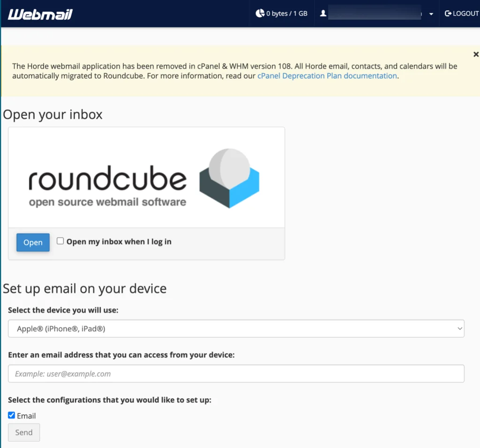480x448 pixels.
Task: Click the Webmail logo
Action: tap(40, 14)
